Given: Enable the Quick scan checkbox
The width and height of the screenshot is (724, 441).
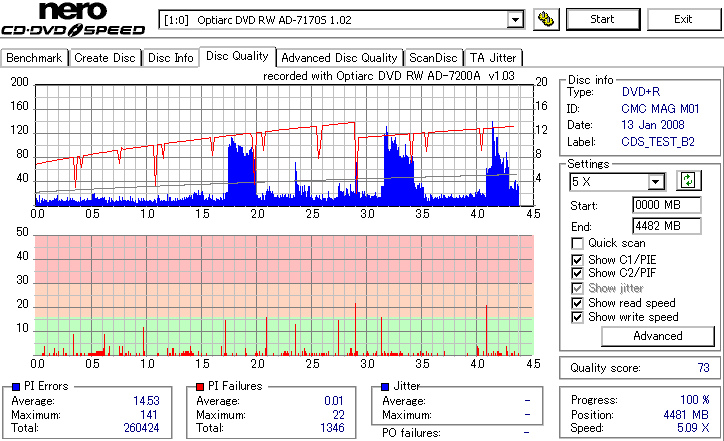Looking at the screenshot, I should pos(577,243).
